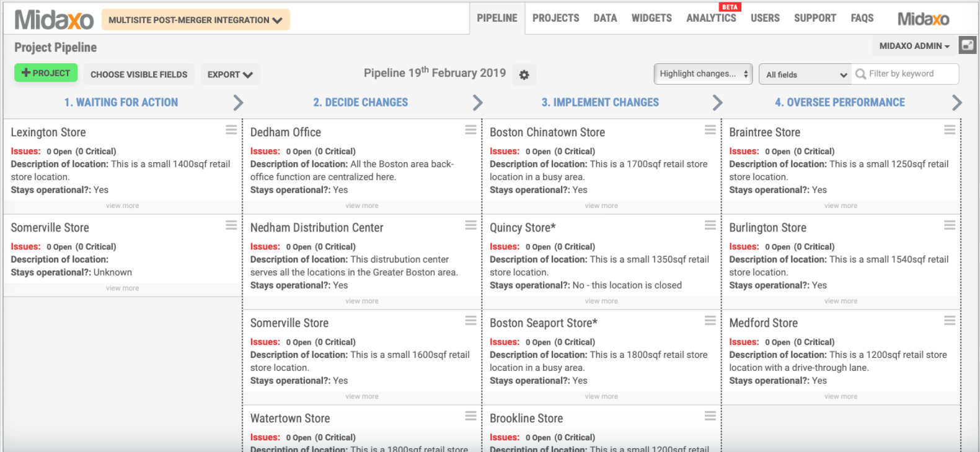Image resolution: width=980 pixels, height=452 pixels.
Task: Switch to the Projects tab
Action: pos(555,18)
